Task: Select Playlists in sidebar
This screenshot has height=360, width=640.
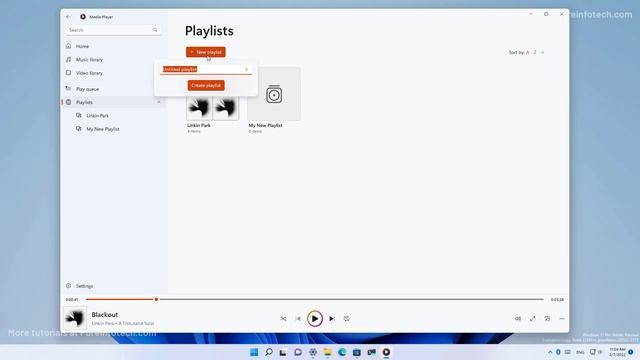Action: (113, 102)
